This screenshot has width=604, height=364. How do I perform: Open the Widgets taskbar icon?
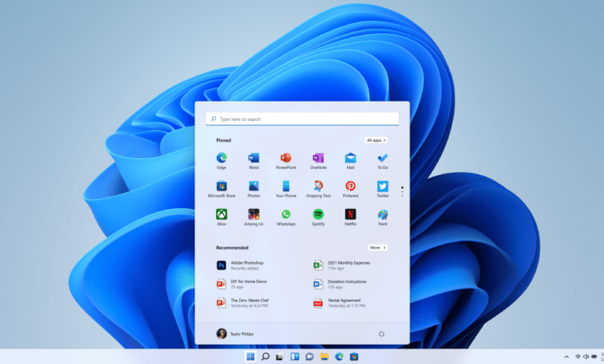tap(295, 357)
